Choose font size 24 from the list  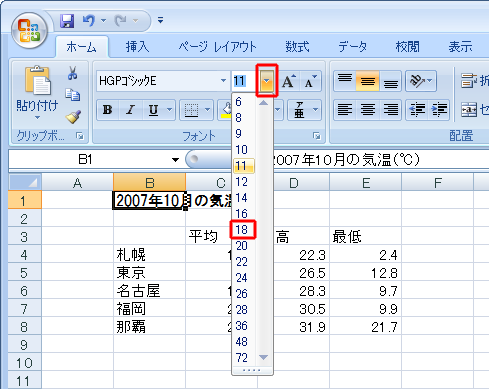pyautogui.click(x=243, y=278)
